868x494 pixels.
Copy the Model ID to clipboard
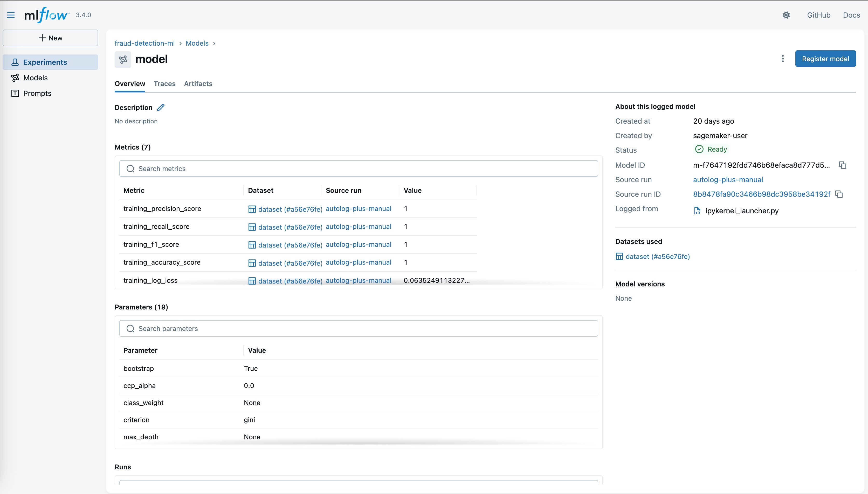[x=843, y=165]
